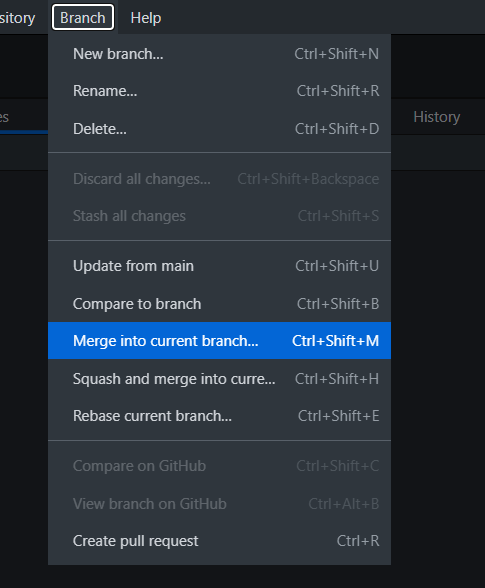Open the partially visible Repository menu
Viewport: 485px width, 588px height.
18,18
